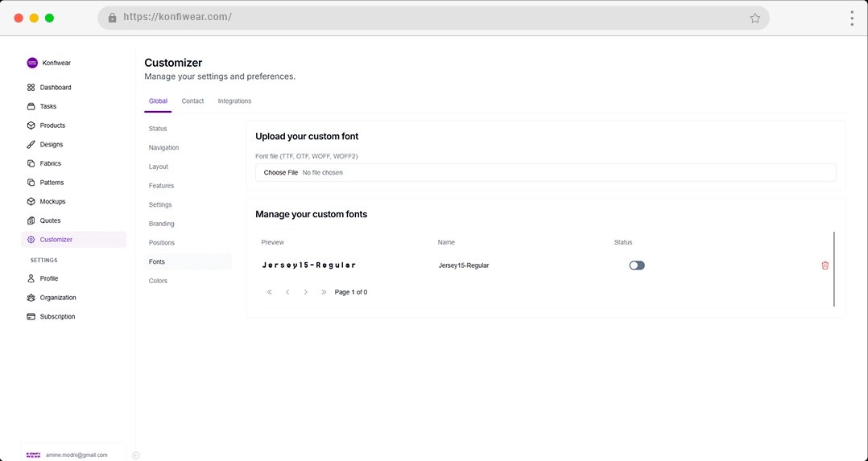This screenshot has height=461, width=868.
Task: Click the Tasks sidebar icon
Action: [x=31, y=106]
